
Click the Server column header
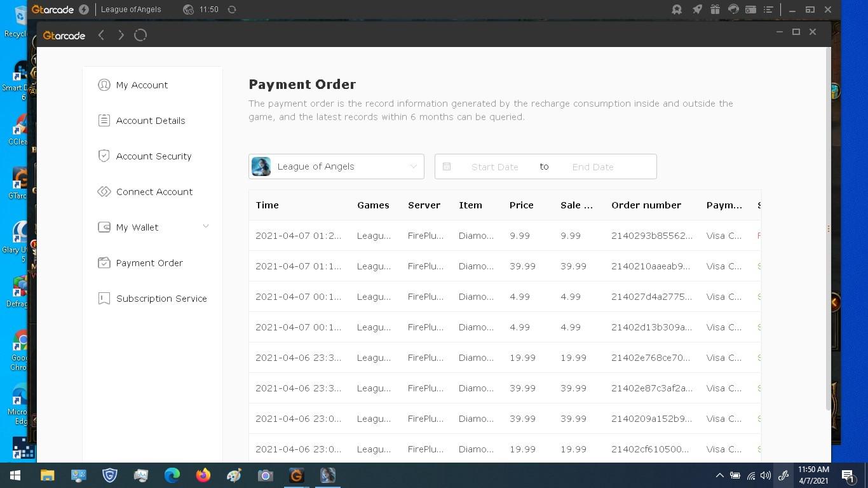point(424,205)
